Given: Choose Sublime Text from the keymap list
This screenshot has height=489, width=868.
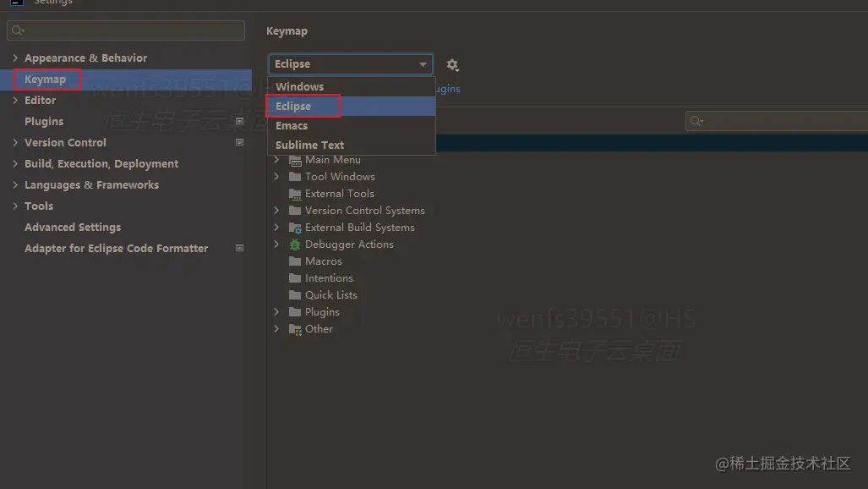Looking at the screenshot, I should pyautogui.click(x=352, y=146).
